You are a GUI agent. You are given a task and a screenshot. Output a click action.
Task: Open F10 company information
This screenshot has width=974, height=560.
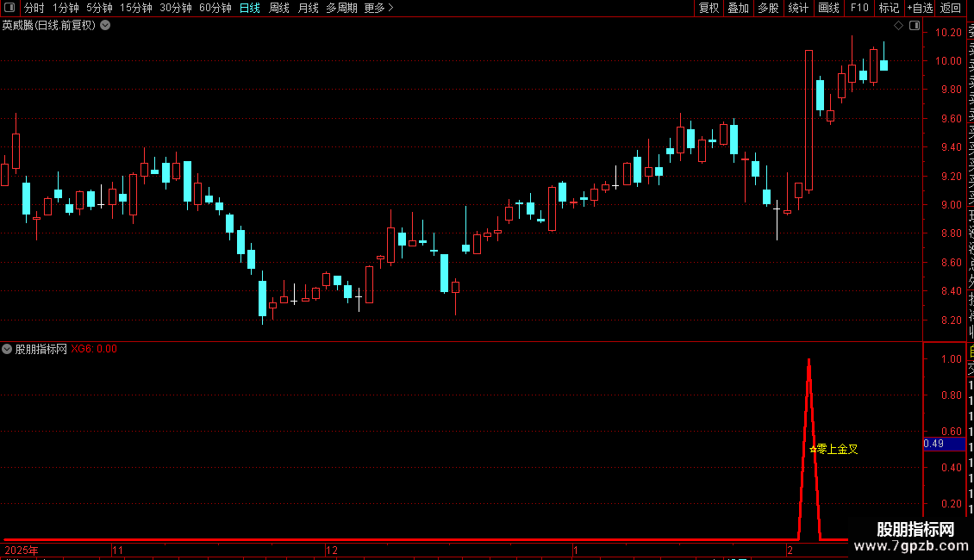[x=859, y=8]
